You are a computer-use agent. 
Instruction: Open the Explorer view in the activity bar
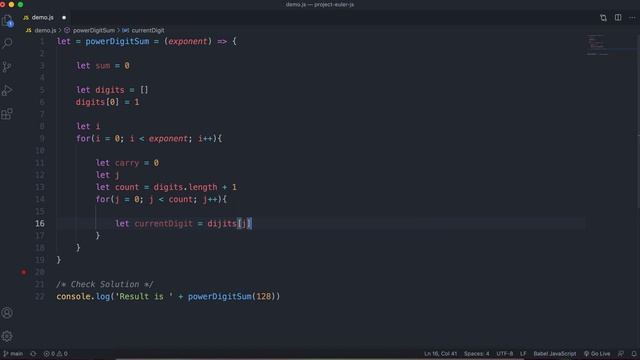pyautogui.click(x=7, y=20)
